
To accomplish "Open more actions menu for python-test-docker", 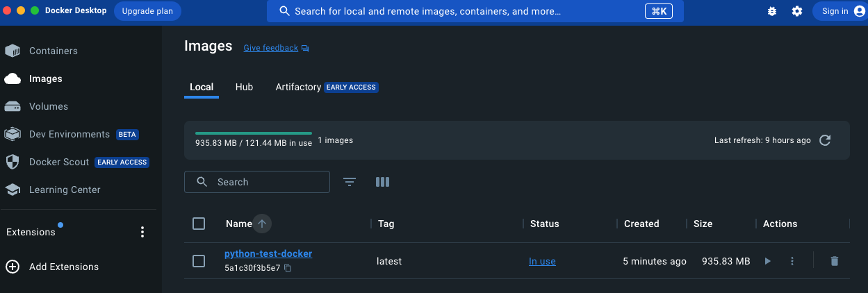I will coord(792,261).
